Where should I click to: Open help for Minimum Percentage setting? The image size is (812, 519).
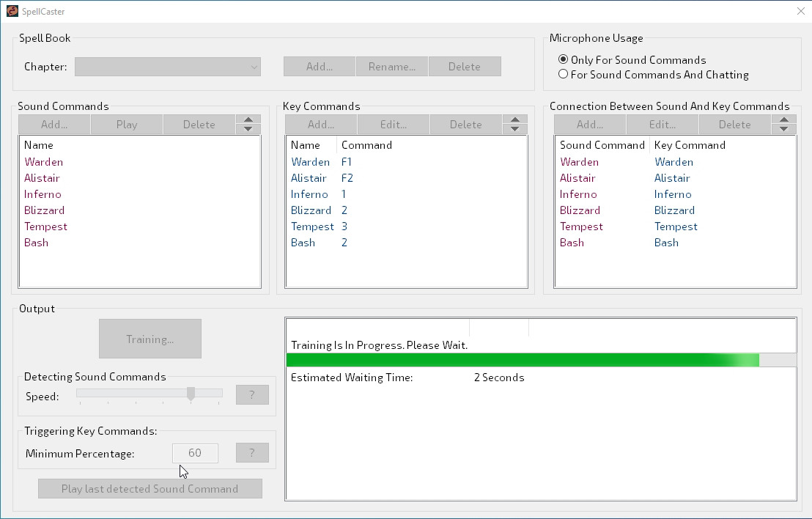click(252, 453)
